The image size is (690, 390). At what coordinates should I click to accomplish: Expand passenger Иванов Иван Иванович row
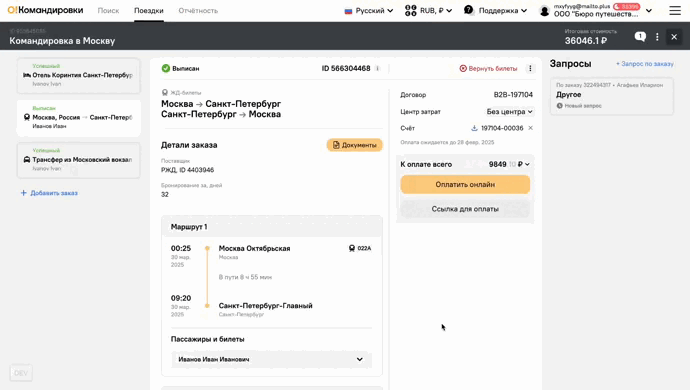point(272,359)
